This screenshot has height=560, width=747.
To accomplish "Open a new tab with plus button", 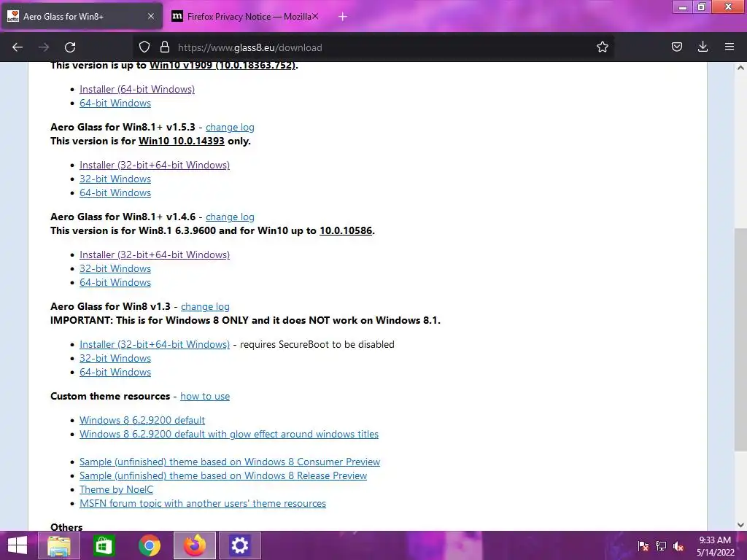I will (343, 17).
